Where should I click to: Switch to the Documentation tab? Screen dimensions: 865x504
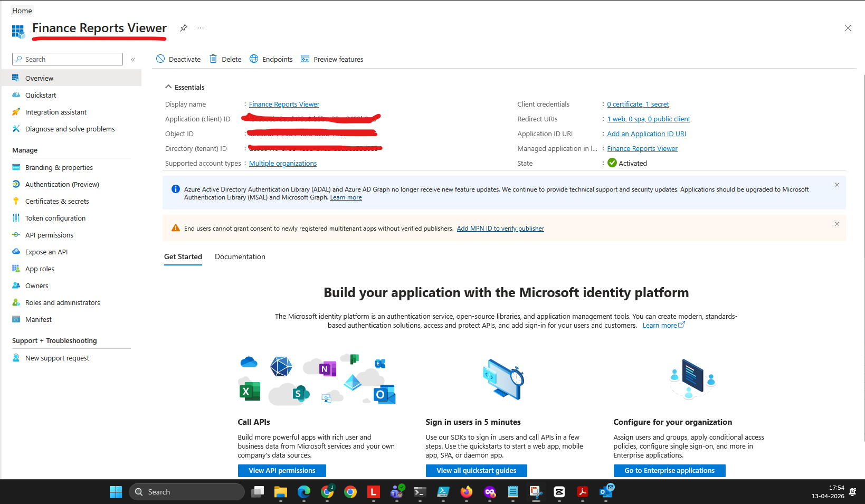click(240, 256)
